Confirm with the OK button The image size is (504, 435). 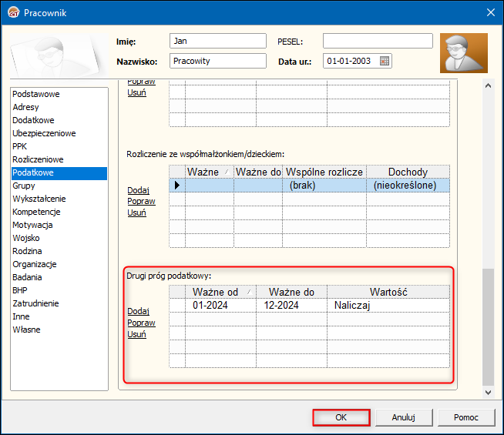341,417
